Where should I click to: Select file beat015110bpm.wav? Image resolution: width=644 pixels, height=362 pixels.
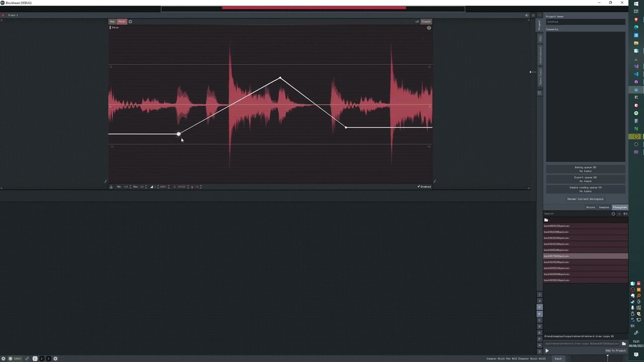coord(586,250)
